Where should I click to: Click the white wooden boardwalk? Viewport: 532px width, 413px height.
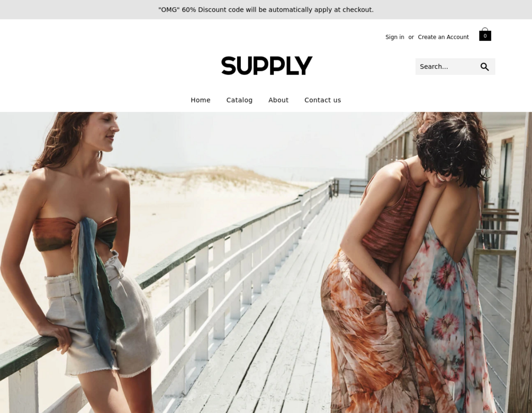[272, 322]
